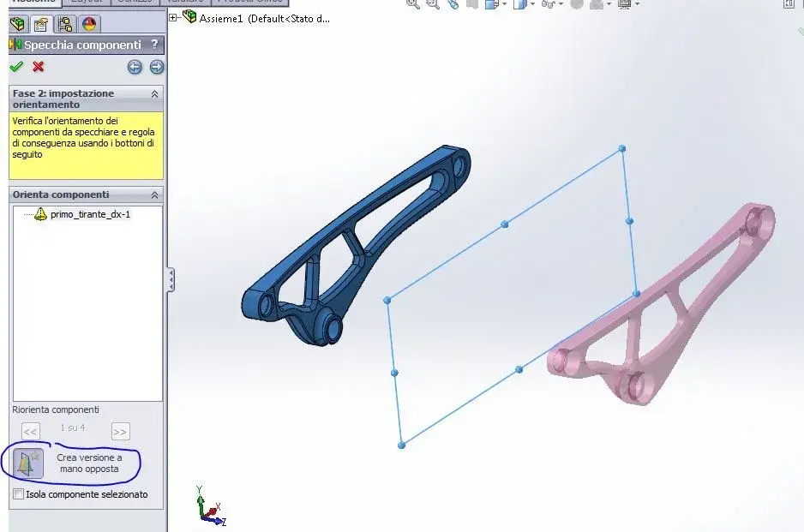The image size is (804, 532).
Task: Click the Zoom to Area magnifier icon
Action: 433,4
